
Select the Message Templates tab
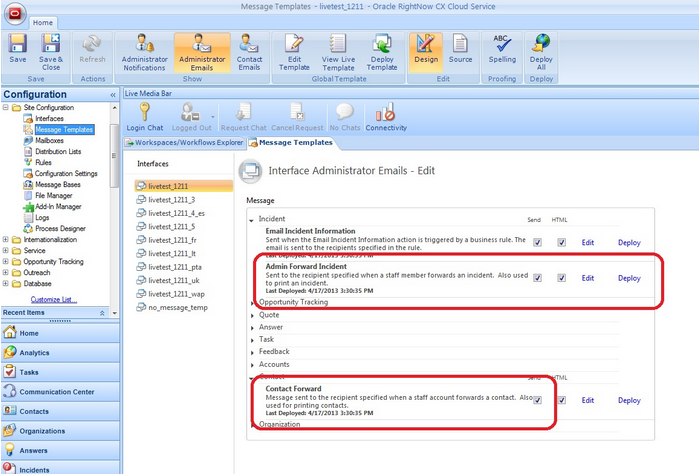click(292, 143)
